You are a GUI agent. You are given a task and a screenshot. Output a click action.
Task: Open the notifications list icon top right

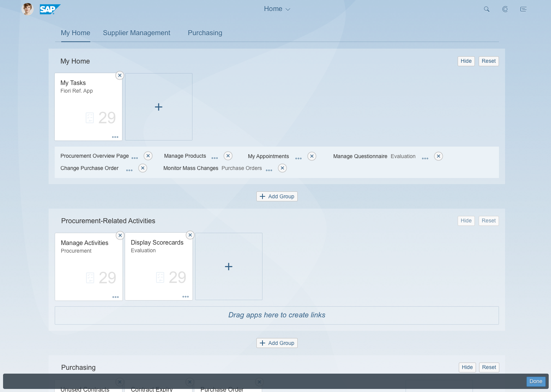(523, 9)
